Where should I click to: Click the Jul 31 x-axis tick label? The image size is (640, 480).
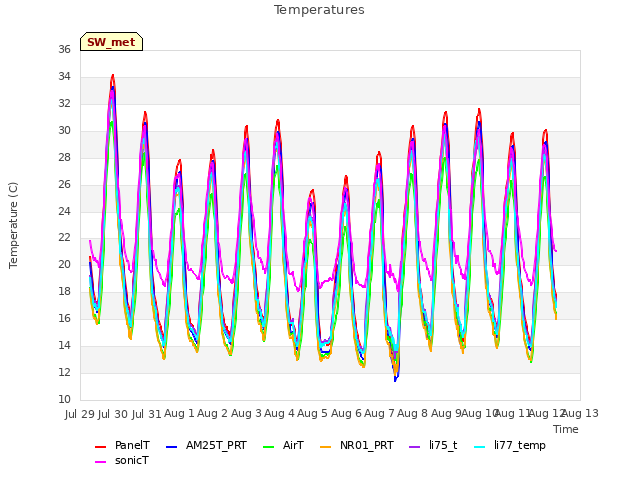[x=147, y=414]
